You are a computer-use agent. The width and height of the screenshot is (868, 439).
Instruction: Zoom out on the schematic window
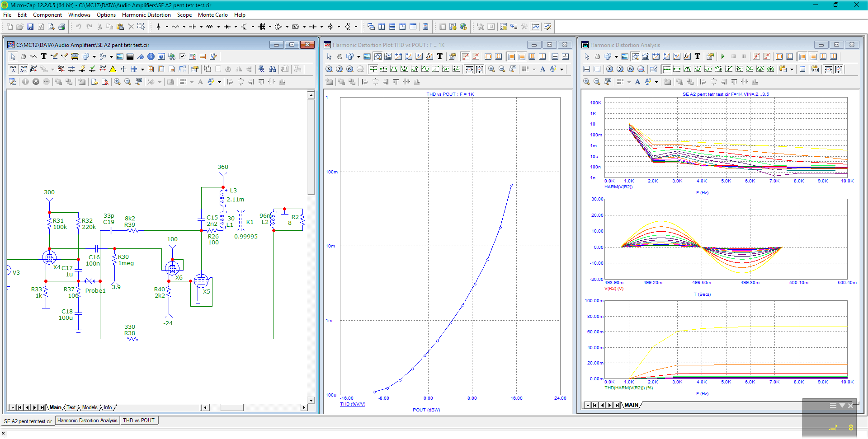click(x=128, y=82)
